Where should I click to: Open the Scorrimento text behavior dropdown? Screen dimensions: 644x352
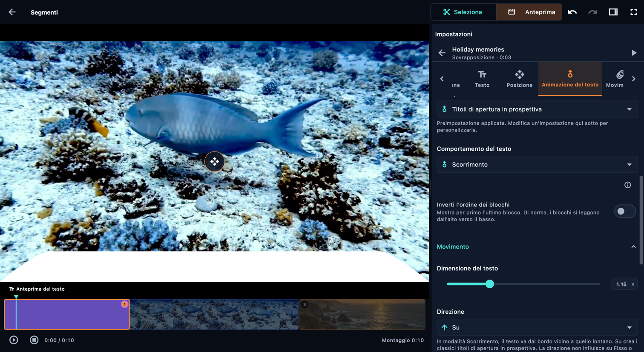click(x=537, y=165)
